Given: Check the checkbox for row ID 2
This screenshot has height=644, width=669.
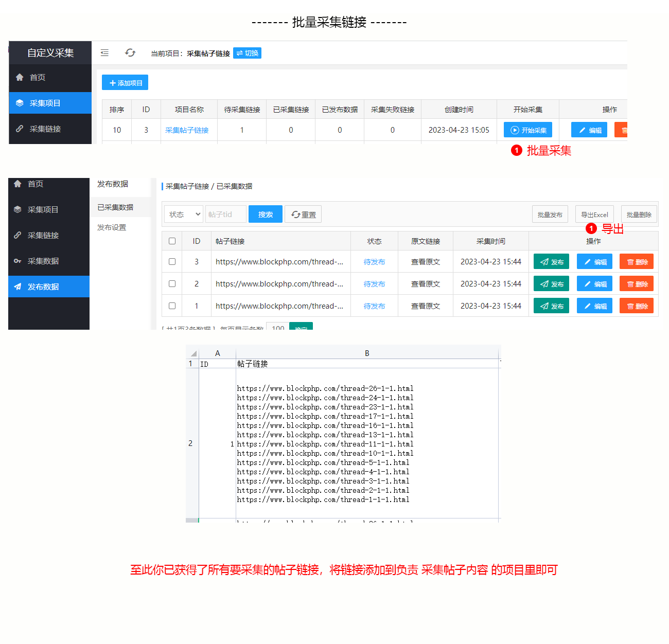Looking at the screenshot, I should pyautogui.click(x=172, y=283).
